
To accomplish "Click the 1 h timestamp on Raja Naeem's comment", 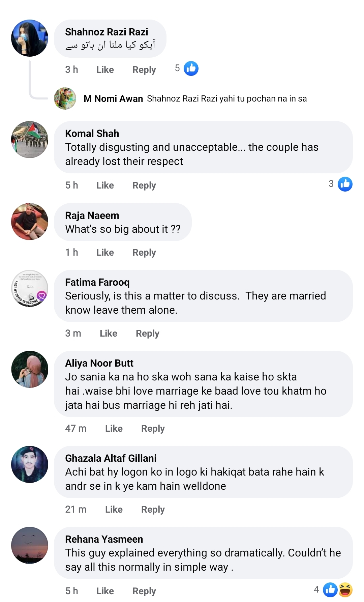I will click(x=71, y=252).
